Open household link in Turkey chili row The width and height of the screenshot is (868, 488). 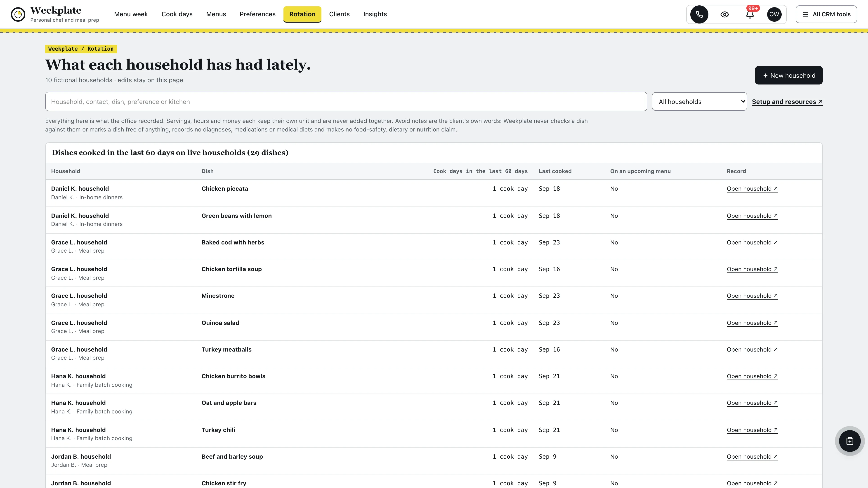pos(752,430)
